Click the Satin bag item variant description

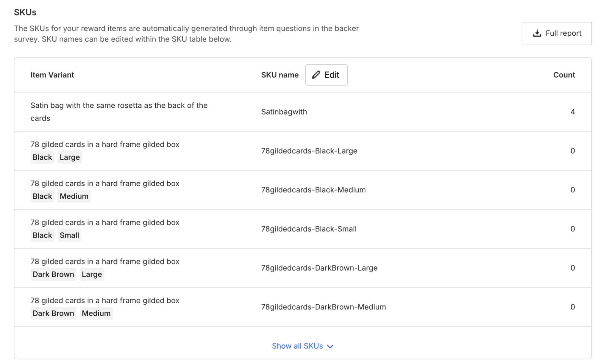119,112
